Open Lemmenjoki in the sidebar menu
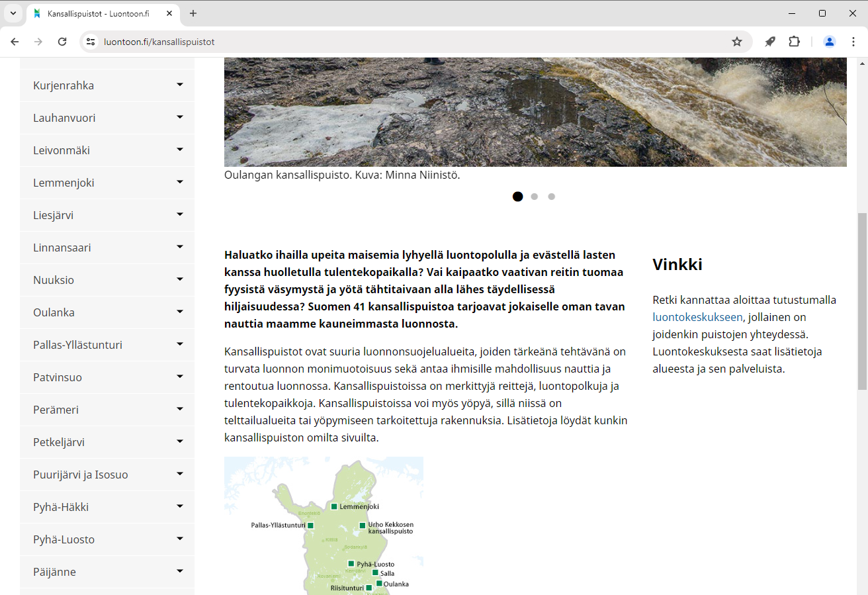The image size is (868, 595). tap(62, 183)
